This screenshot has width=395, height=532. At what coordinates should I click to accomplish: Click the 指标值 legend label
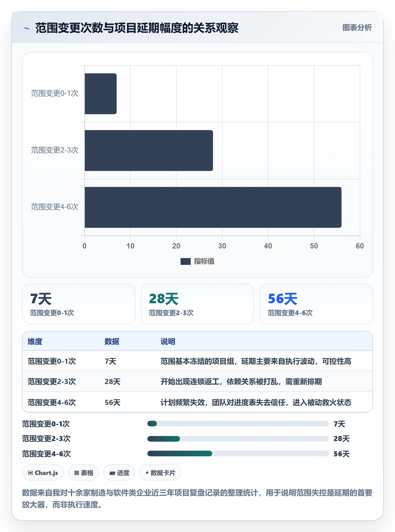pos(204,261)
